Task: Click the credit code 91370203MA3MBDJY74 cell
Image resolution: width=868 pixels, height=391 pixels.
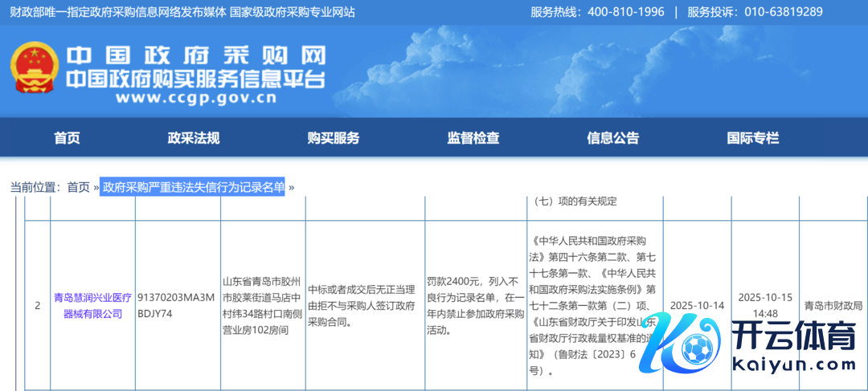Action: pyautogui.click(x=178, y=305)
